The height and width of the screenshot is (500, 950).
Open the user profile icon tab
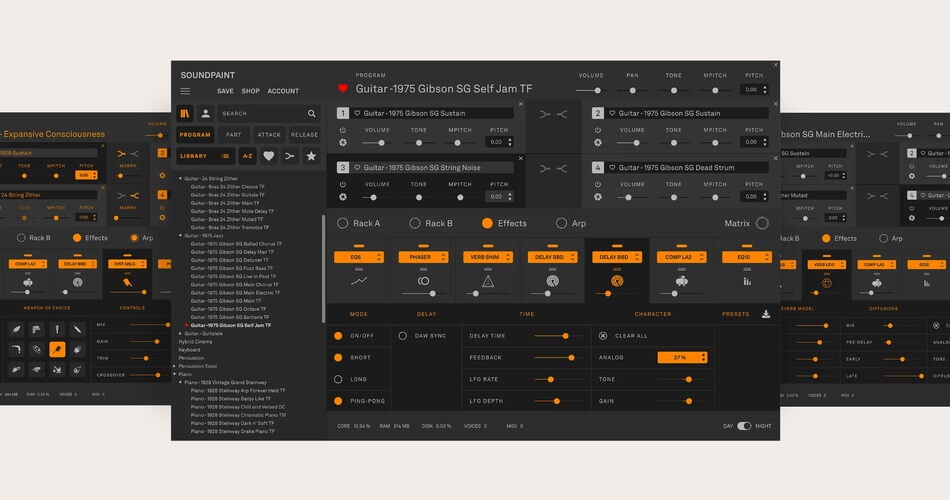click(x=205, y=113)
